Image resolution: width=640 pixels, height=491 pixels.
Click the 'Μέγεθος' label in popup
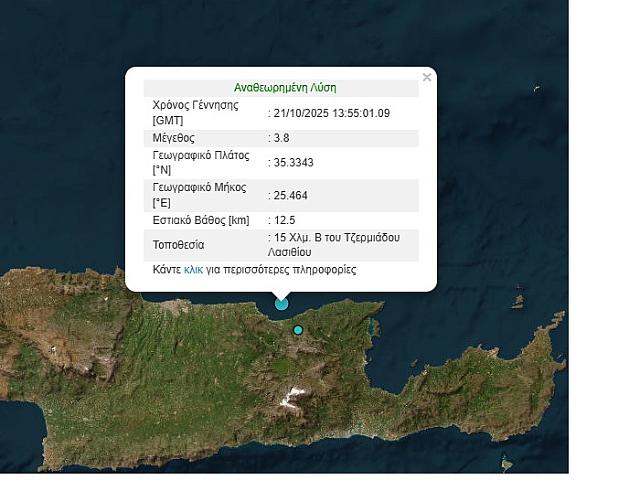click(x=173, y=138)
